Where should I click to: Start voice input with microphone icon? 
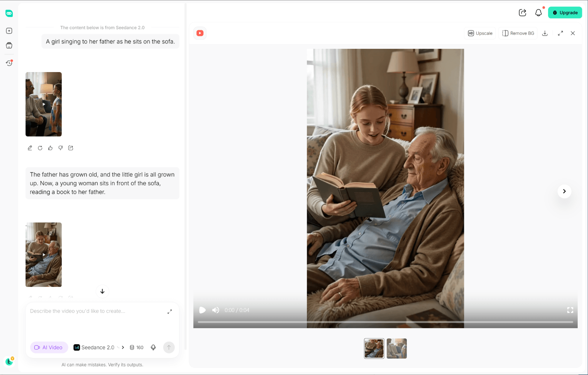(x=153, y=347)
